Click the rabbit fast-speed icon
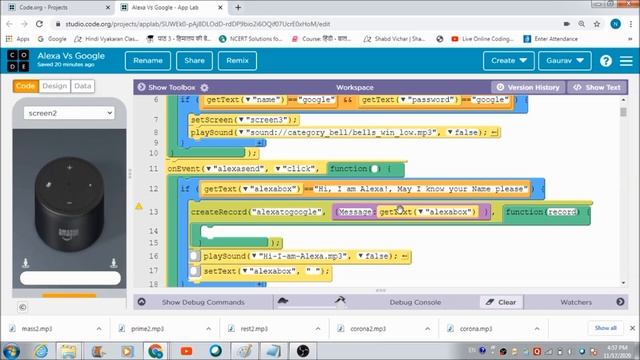This screenshot has width=640, height=360. pos(340,300)
